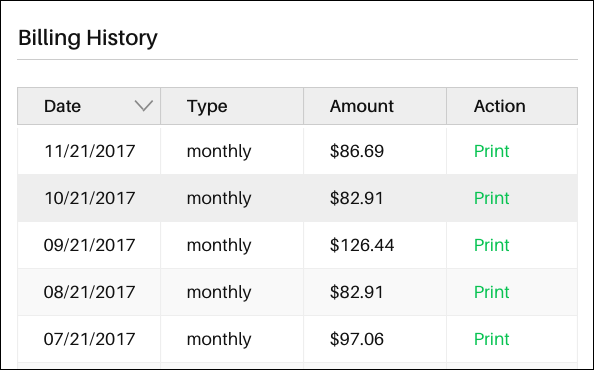Print the 09/21/2017 invoice
Screen dimensions: 594x370
(491, 245)
